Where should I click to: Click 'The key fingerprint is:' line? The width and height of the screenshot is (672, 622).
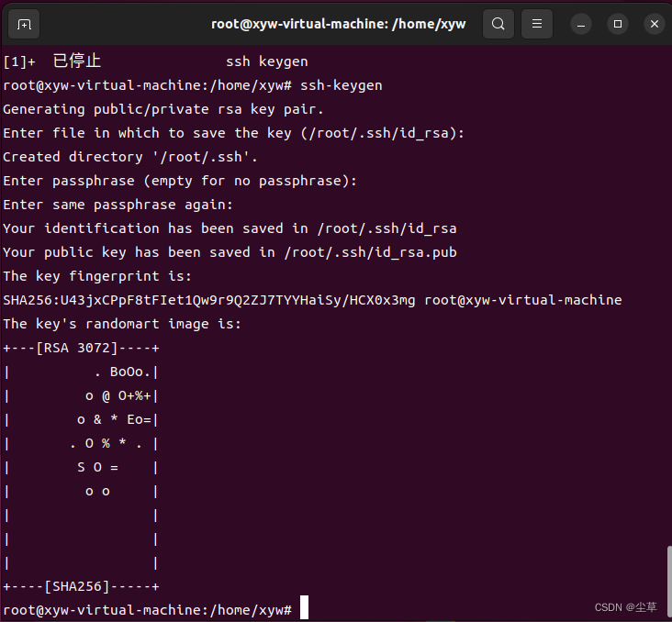point(97,276)
